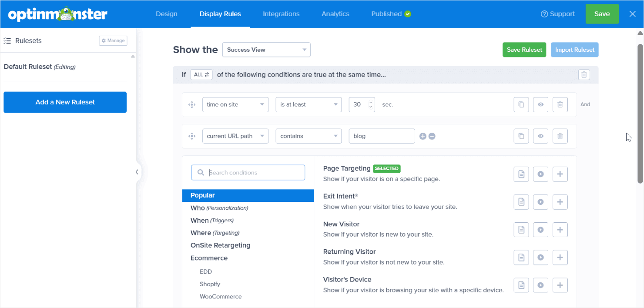
Task: Switch to the Integrations tab
Action: point(281,14)
